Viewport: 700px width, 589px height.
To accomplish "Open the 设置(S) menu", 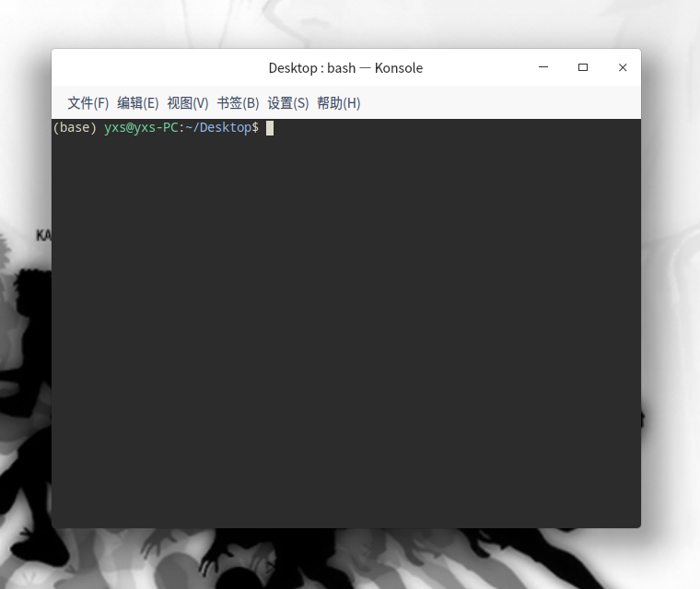I will click(288, 103).
